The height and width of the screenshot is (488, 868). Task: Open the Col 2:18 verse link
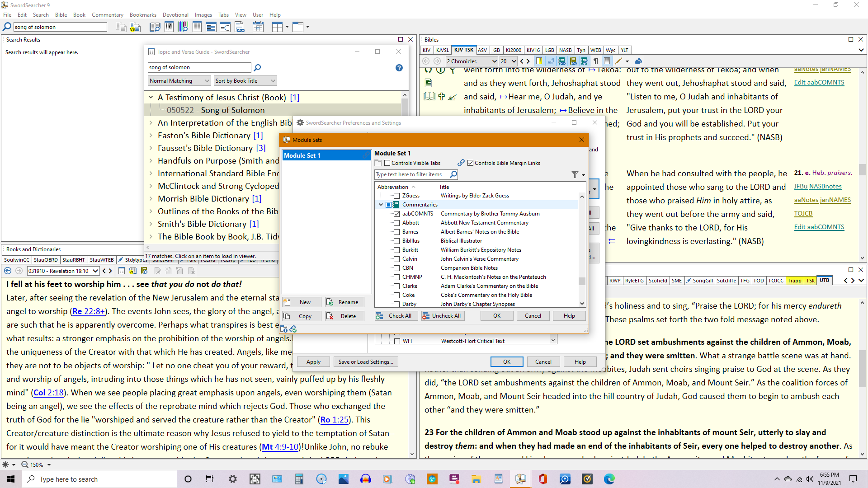[x=48, y=393]
